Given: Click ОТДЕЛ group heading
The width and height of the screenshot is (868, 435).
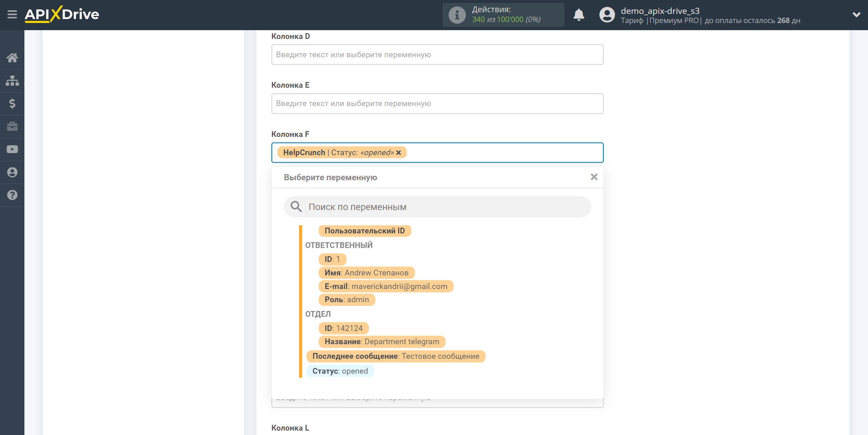Looking at the screenshot, I should 318,314.
